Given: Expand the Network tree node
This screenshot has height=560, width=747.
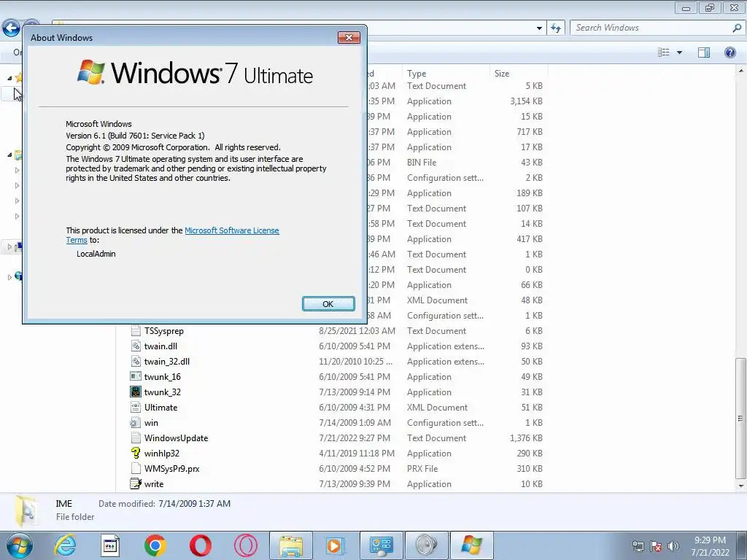Looking at the screenshot, I should click(x=9, y=277).
